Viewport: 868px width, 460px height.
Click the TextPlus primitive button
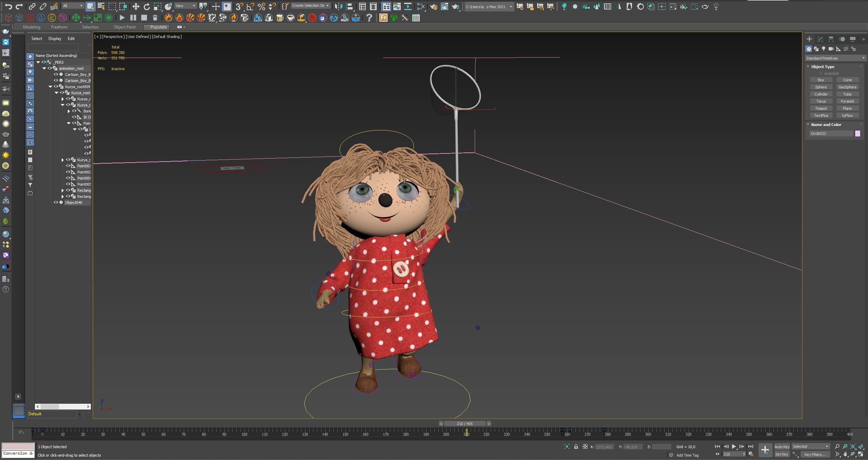[821, 116]
